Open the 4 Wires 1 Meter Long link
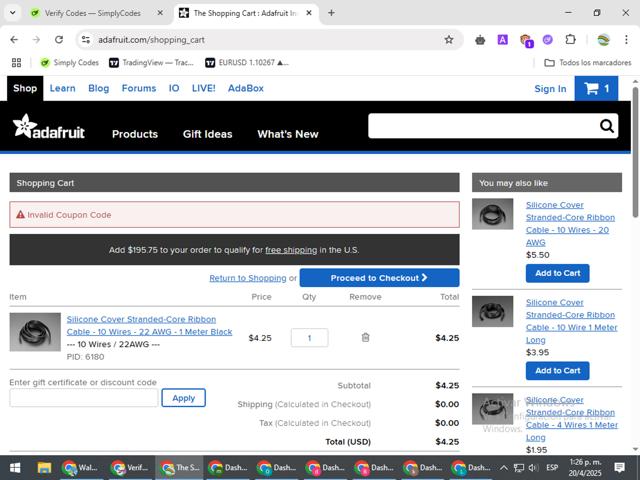The image size is (640, 480). [572, 419]
